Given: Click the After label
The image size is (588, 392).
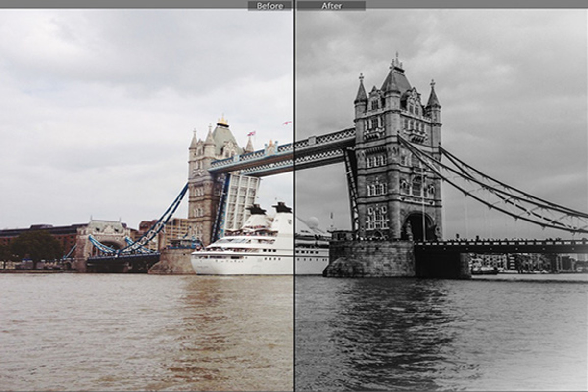Looking at the screenshot, I should click(x=331, y=6).
